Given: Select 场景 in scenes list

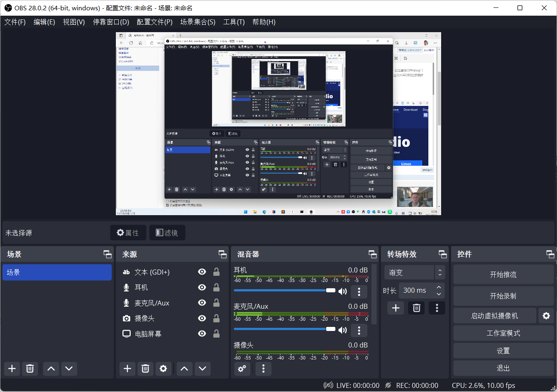Looking at the screenshot, I should coord(57,272).
